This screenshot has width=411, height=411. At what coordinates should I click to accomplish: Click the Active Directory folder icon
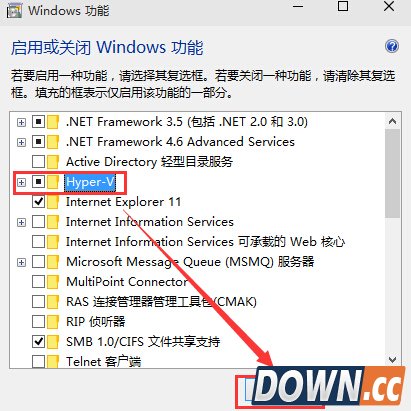[x=53, y=162]
